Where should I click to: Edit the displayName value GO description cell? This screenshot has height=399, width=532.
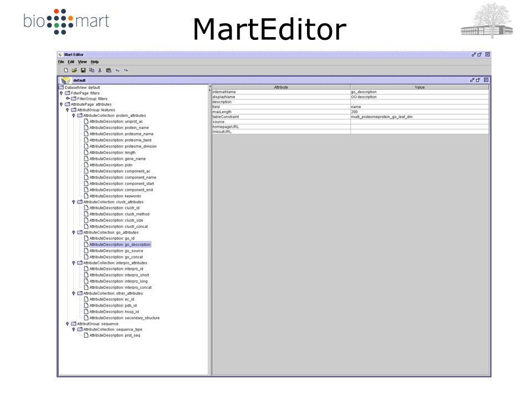pos(420,97)
